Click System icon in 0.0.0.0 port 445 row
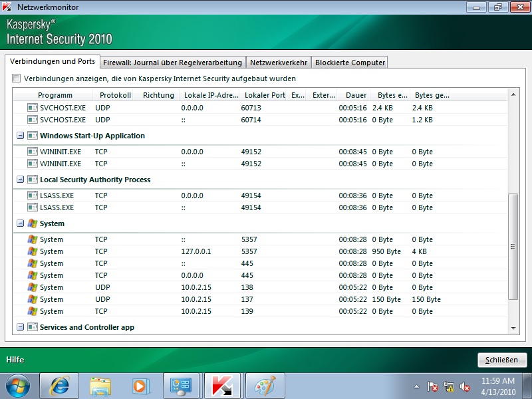The width and height of the screenshot is (532, 399). coord(33,275)
